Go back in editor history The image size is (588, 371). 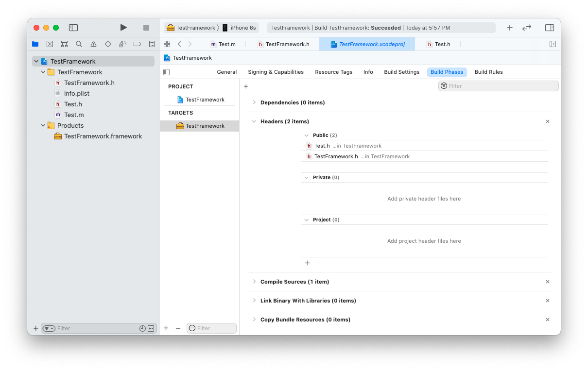click(179, 44)
